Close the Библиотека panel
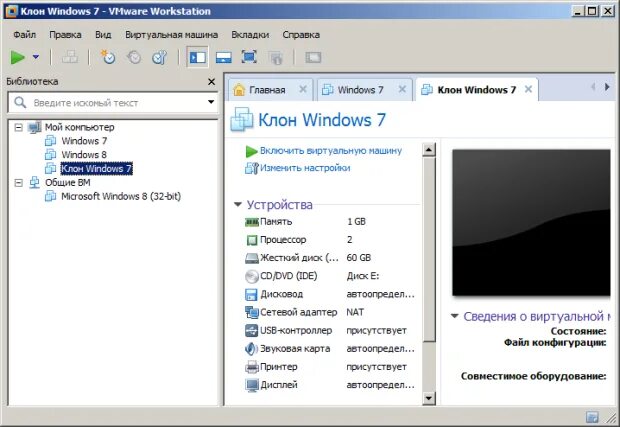The width and height of the screenshot is (620, 427). pos(212,81)
